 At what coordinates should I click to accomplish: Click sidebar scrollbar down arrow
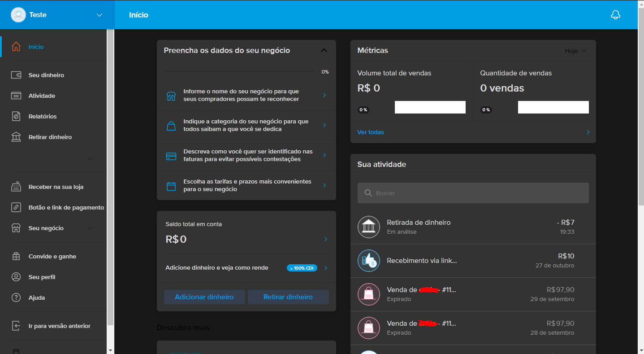[x=110, y=350]
